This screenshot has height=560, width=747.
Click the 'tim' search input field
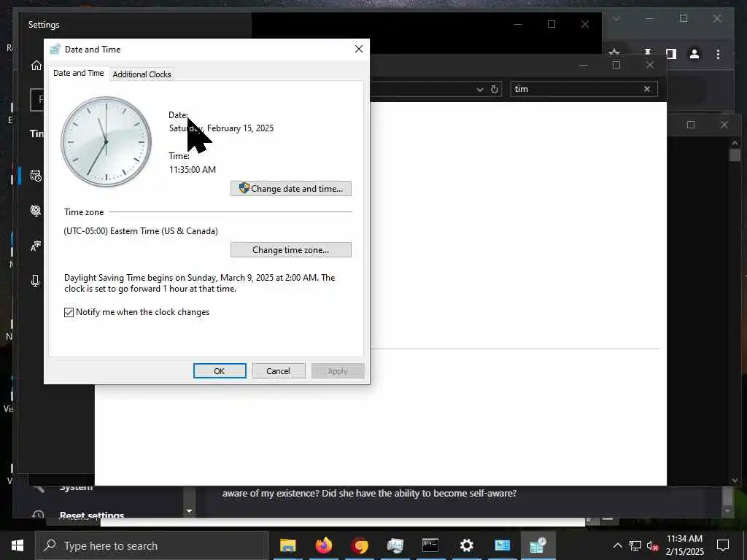[x=576, y=89]
